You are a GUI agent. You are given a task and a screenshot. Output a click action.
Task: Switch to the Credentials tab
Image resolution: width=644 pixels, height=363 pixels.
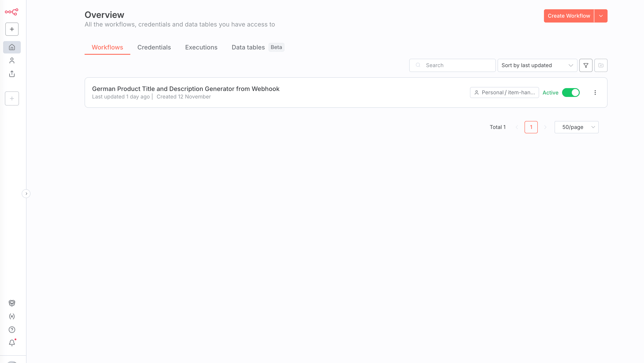tap(154, 47)
